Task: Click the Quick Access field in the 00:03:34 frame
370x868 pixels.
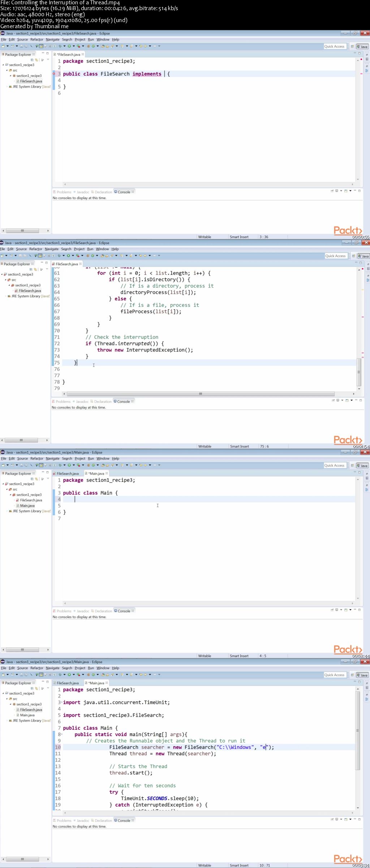Action: pyautogui.click(x=335, y=675)
